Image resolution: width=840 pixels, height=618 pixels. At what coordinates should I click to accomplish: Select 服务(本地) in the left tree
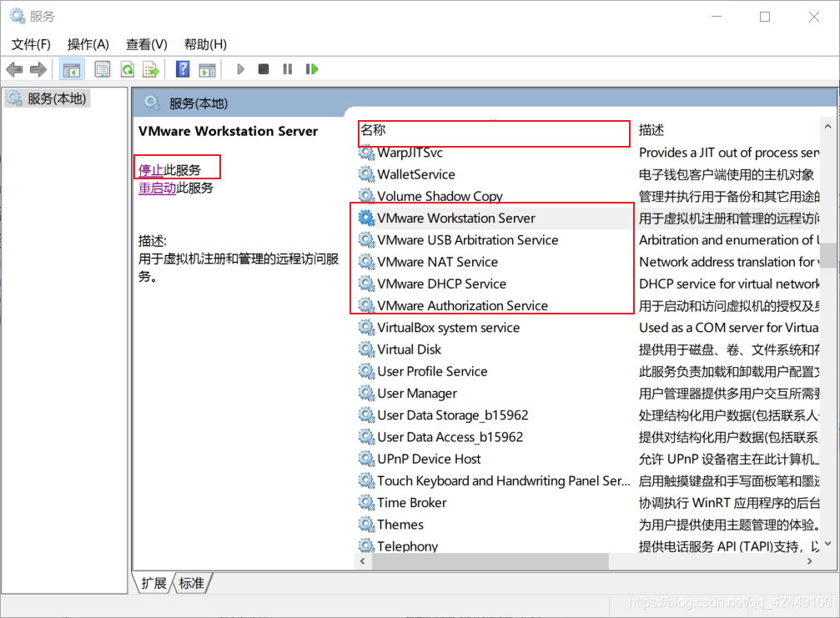coord(48,98)
